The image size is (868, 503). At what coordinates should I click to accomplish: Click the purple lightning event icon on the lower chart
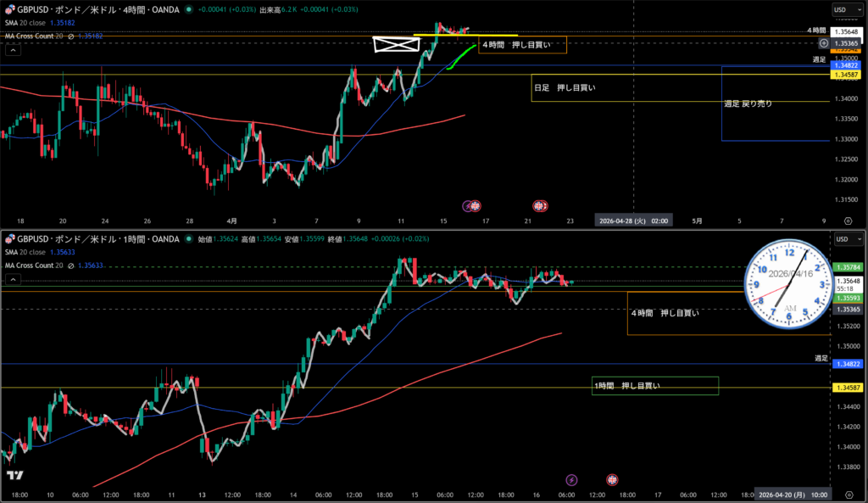click(571, 479)
